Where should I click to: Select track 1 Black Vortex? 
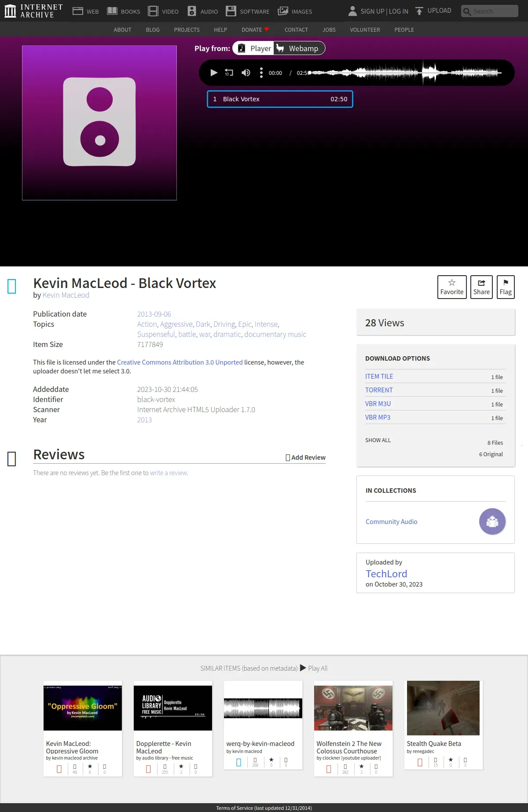280,99
